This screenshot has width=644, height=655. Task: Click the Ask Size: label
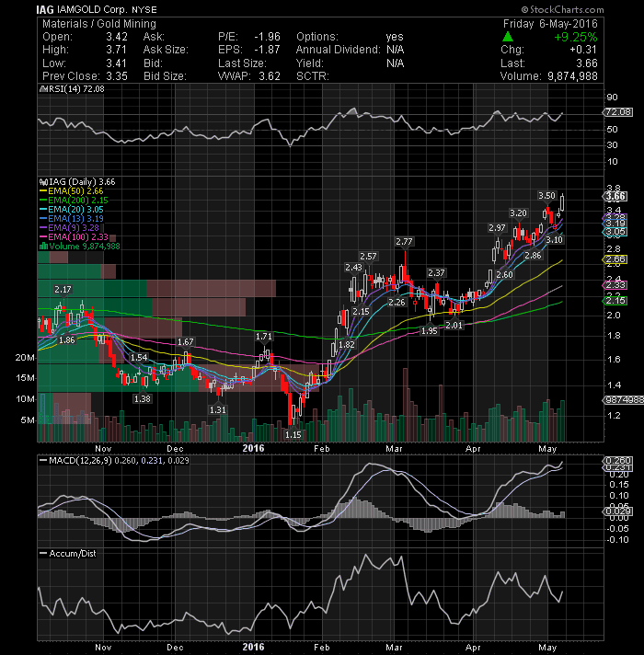[166, 50]
